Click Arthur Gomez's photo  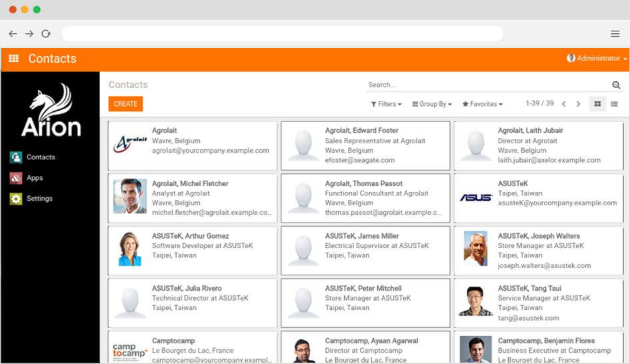pos(130,249)
